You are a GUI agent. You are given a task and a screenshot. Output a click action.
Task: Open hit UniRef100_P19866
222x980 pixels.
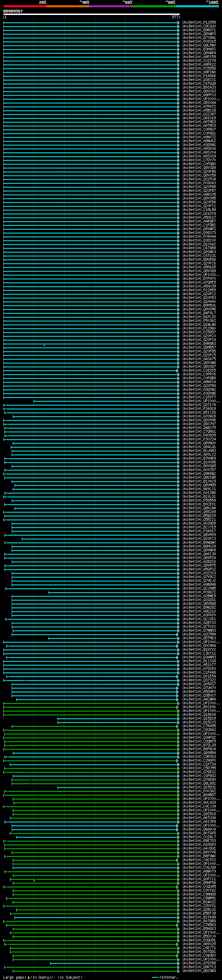click(x=199, y=76)
